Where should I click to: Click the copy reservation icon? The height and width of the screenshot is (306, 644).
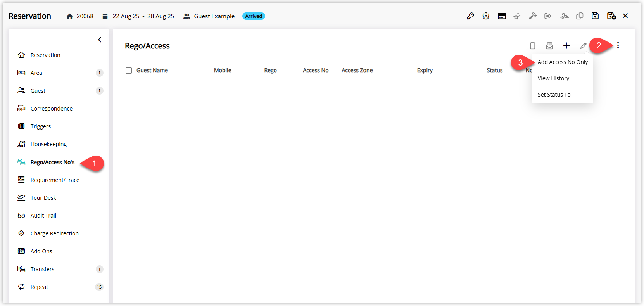click(x=580, y=16)
